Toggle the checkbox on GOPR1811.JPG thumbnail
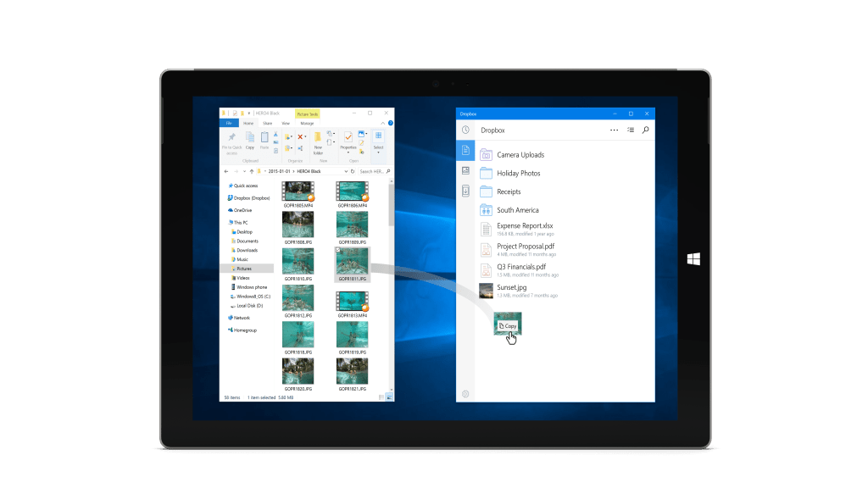Image resolution: width=868 pixels, height=488 pixels. (338, 250)
